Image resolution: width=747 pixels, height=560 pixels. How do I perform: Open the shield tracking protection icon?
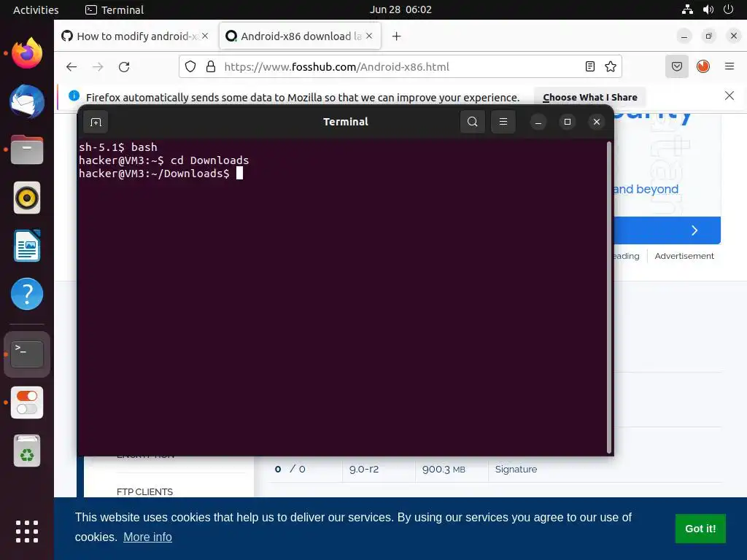click(190, 66)
